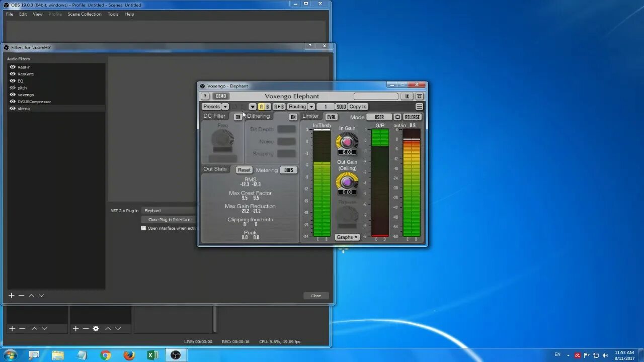Toggle the Dithering ON switch
Image resolution: width=644 pixels, height=362 pixels.
tap(293, 117)
